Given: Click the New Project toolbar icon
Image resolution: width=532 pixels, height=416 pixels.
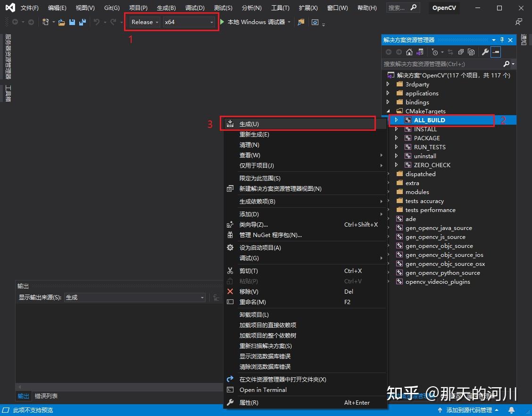Looking at the screenshot, I should point(45,22).
